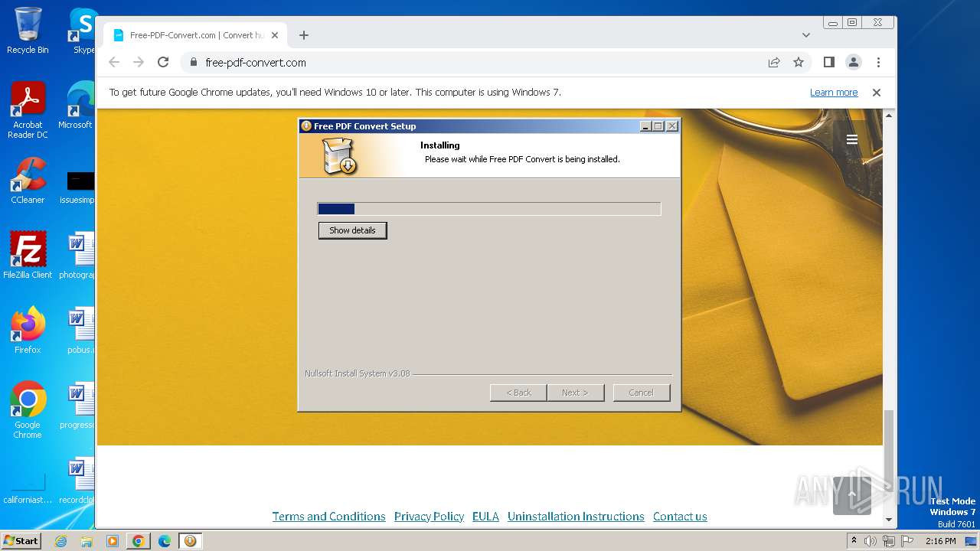Open Chrome side panel
The image size is (980, 551).
pos(828,63)
